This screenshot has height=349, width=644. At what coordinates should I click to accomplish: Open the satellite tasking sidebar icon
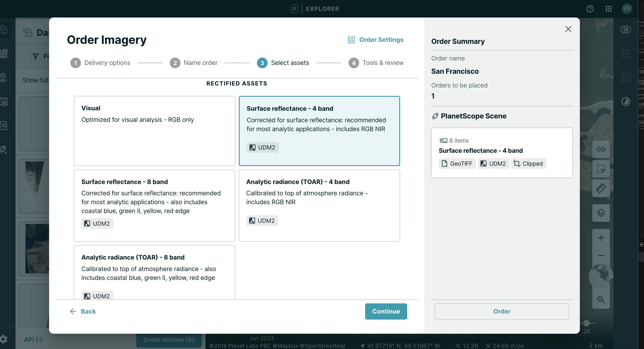click(x=4, y=149)
